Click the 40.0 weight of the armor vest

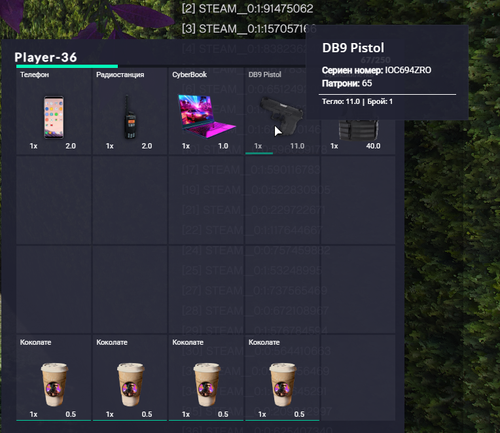coord(373,146)
